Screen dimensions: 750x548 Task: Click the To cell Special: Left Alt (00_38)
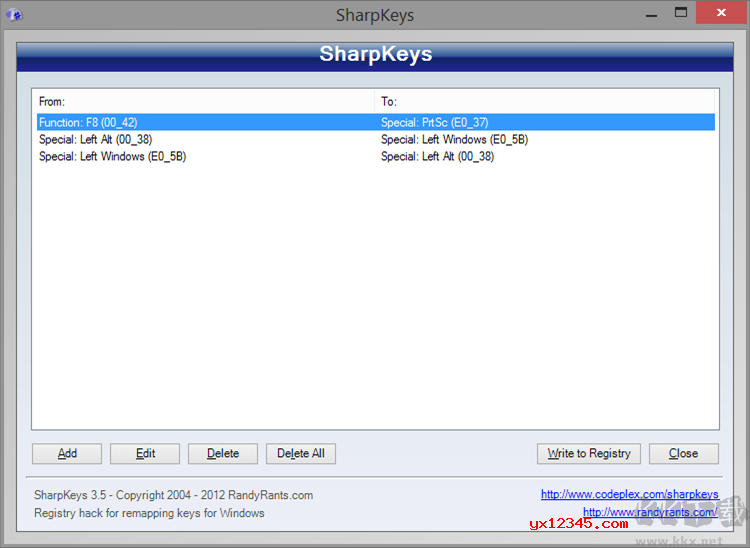437,156
